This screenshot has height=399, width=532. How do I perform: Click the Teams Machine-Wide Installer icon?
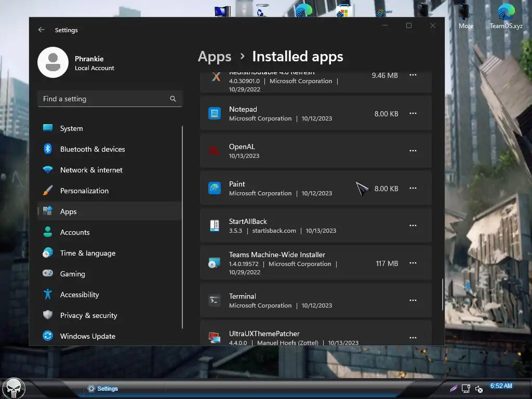(x=215, y=263)
